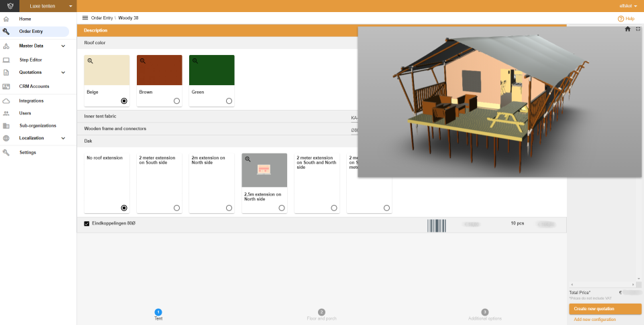Open Sub-organizations menu item
Viewport: 644px width, 325px height.
(x=38, y=125)
